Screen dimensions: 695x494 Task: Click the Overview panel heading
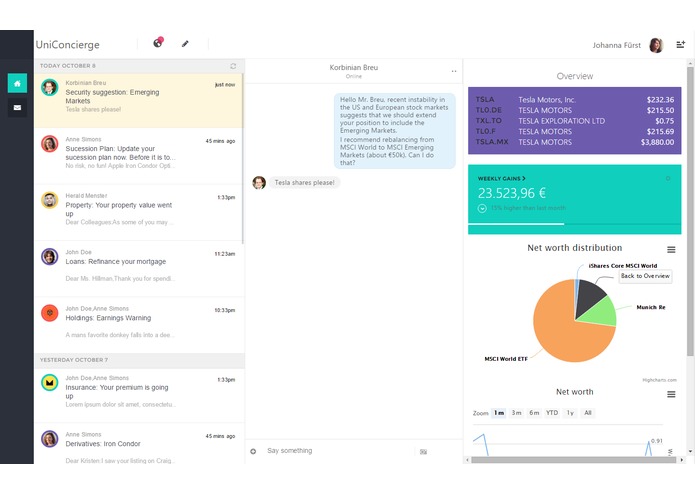point(574,76)
